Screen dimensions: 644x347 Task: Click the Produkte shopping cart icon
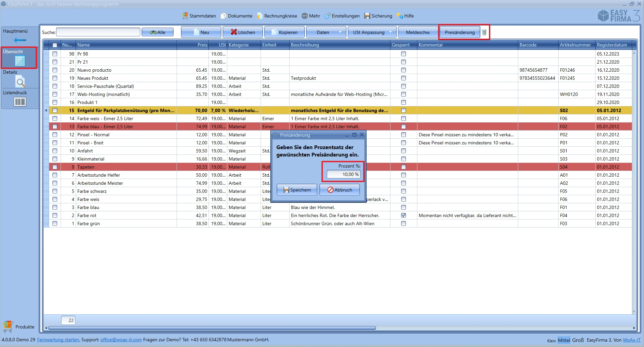8,326
